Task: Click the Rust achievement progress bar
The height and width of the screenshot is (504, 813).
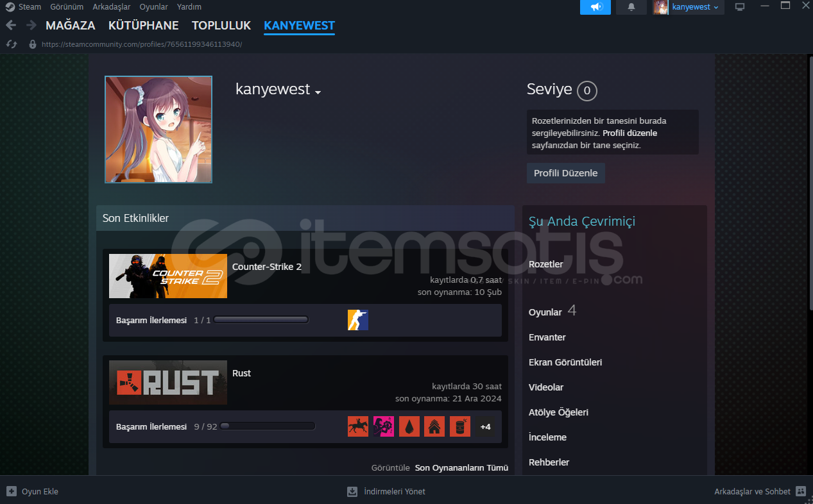Action: 268,426
